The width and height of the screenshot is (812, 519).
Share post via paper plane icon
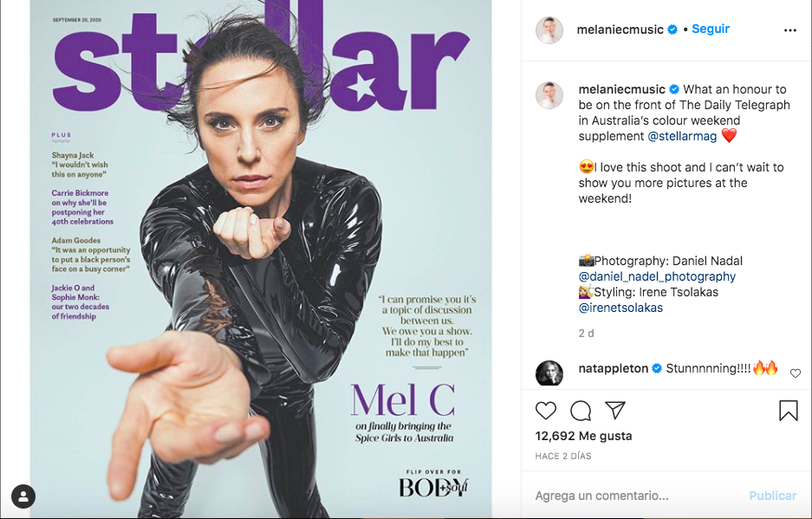[x=615, y=410]
